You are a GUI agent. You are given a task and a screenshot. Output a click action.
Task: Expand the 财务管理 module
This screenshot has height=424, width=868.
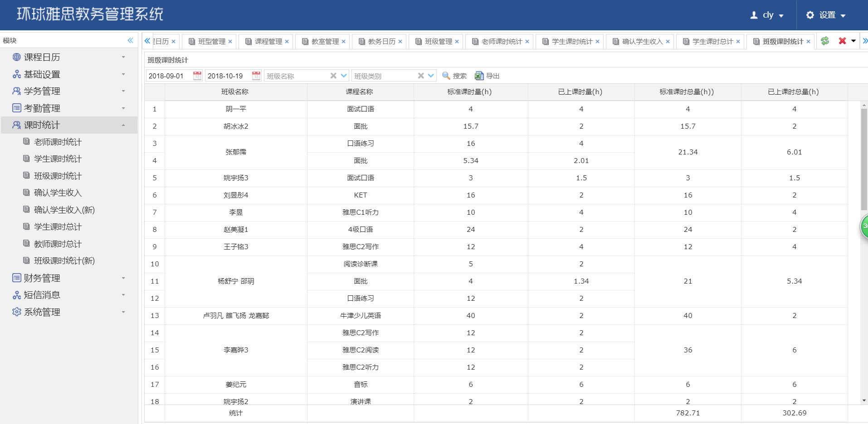coord(42,278)
